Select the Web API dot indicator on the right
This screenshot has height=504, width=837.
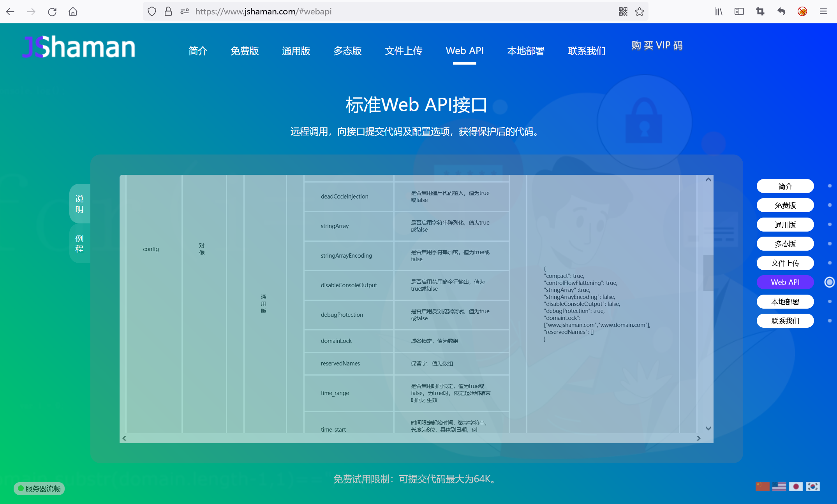tap(829, 282)
